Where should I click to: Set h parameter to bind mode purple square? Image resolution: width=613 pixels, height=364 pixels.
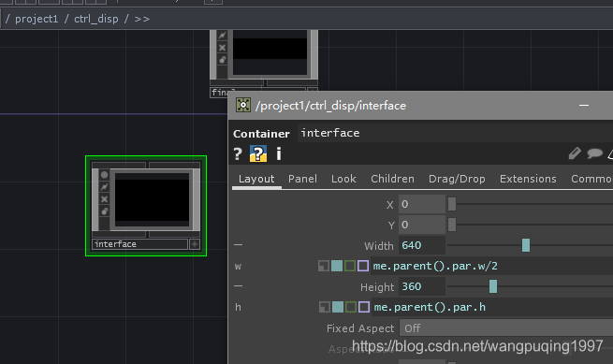pos(364,307)
